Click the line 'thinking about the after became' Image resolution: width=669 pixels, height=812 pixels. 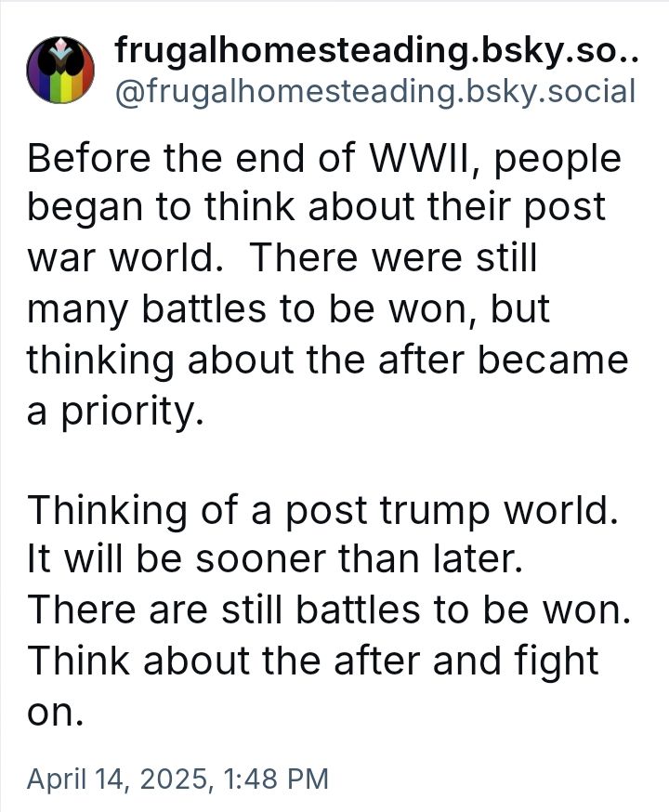[327, 360]
